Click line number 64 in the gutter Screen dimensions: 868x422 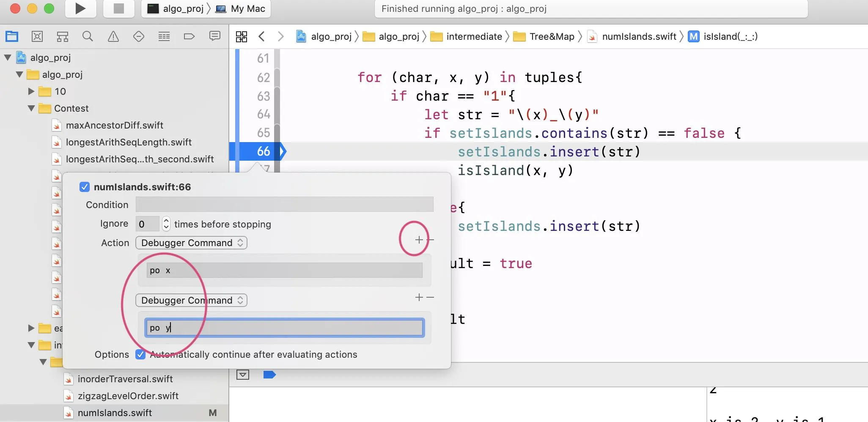click(263, 114)
